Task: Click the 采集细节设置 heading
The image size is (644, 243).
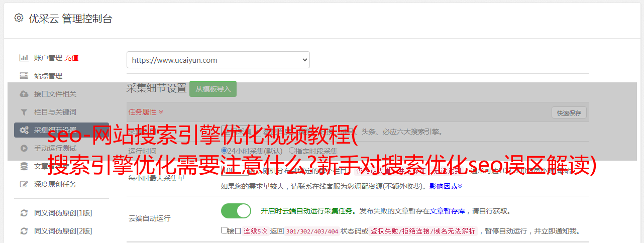Action: (157, 88)
